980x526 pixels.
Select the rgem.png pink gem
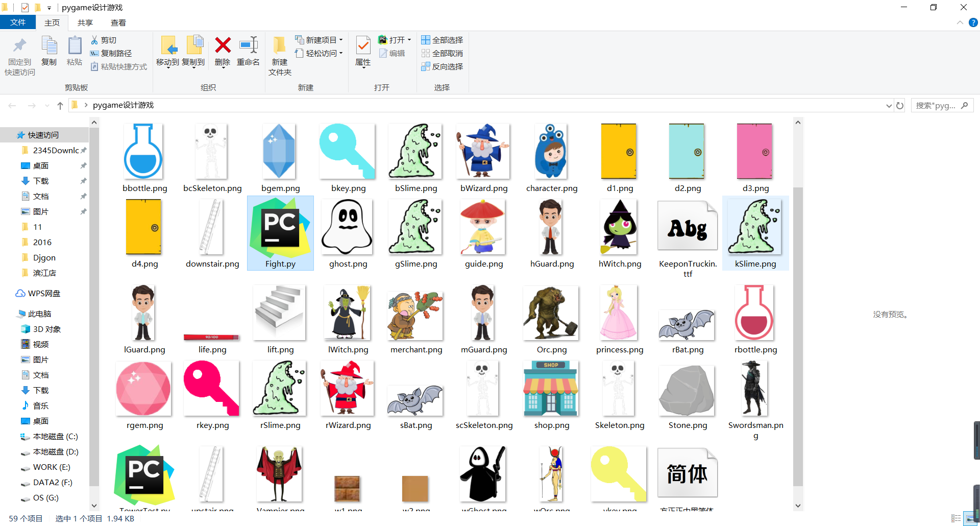pyautogui.click(x=144, y=395)
